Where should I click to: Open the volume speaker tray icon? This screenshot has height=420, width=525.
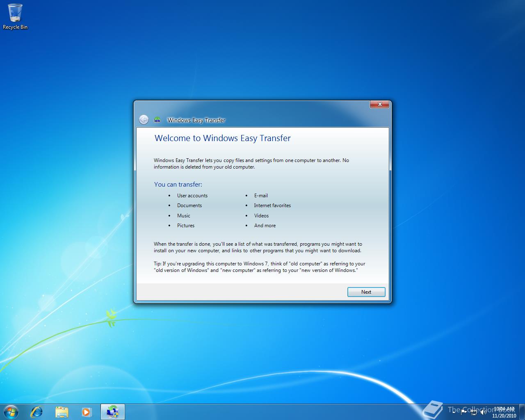(x=483, y=412)
